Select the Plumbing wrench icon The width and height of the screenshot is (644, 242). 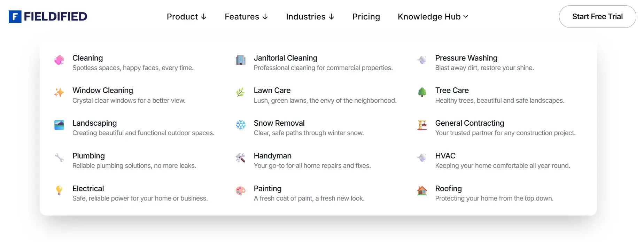(x=59, y=158)
